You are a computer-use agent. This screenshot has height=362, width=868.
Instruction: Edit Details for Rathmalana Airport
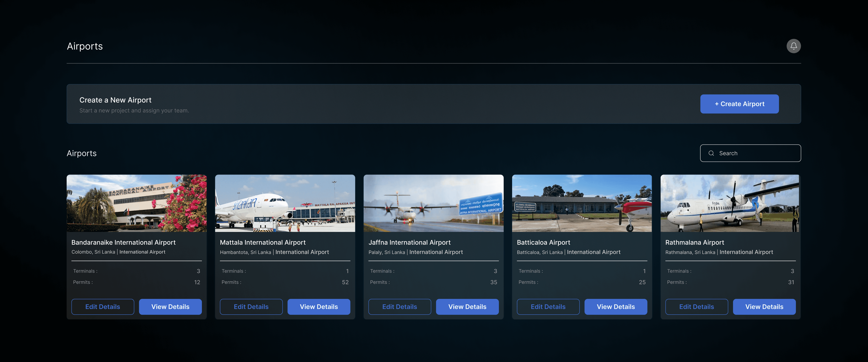[x=696, y=307]
